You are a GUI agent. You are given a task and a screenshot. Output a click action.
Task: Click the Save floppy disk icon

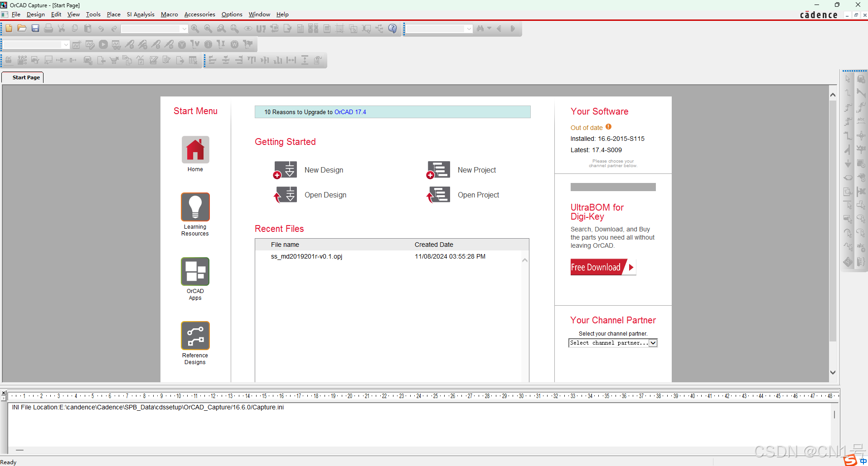point(35,29)
